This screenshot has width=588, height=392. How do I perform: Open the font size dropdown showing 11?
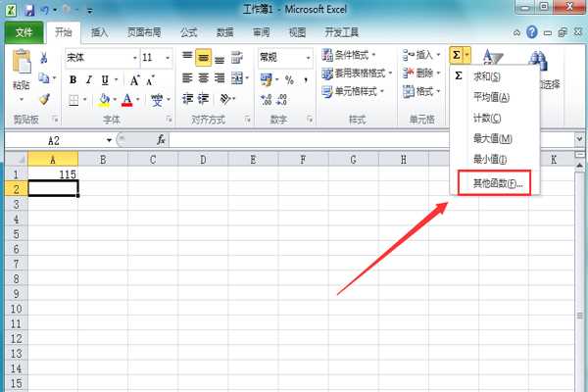(168, 58)
